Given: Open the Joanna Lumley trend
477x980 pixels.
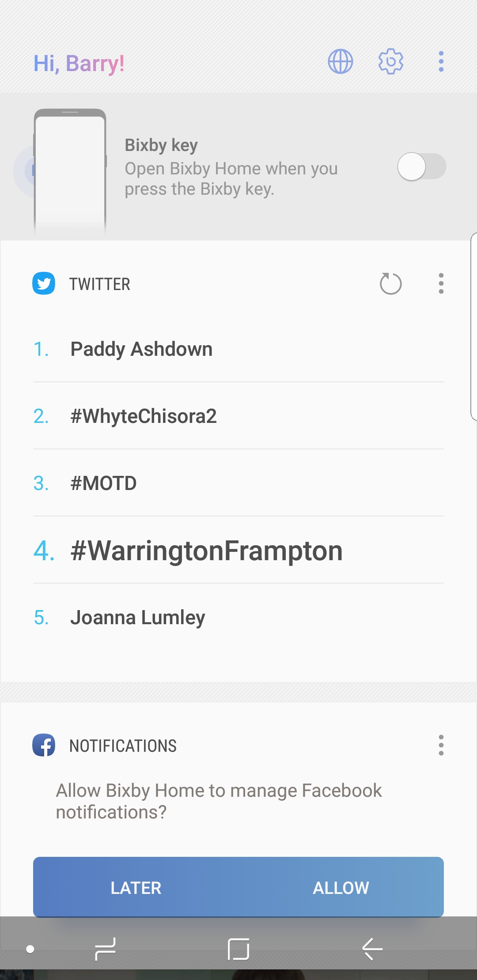Looking at the screenshot, I should 137,618.
